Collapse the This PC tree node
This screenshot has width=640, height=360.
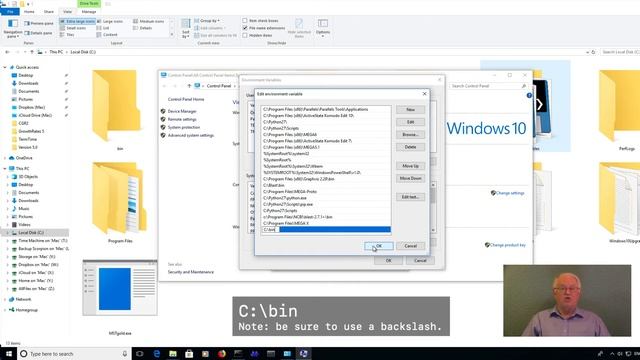(x=5, y=169)
